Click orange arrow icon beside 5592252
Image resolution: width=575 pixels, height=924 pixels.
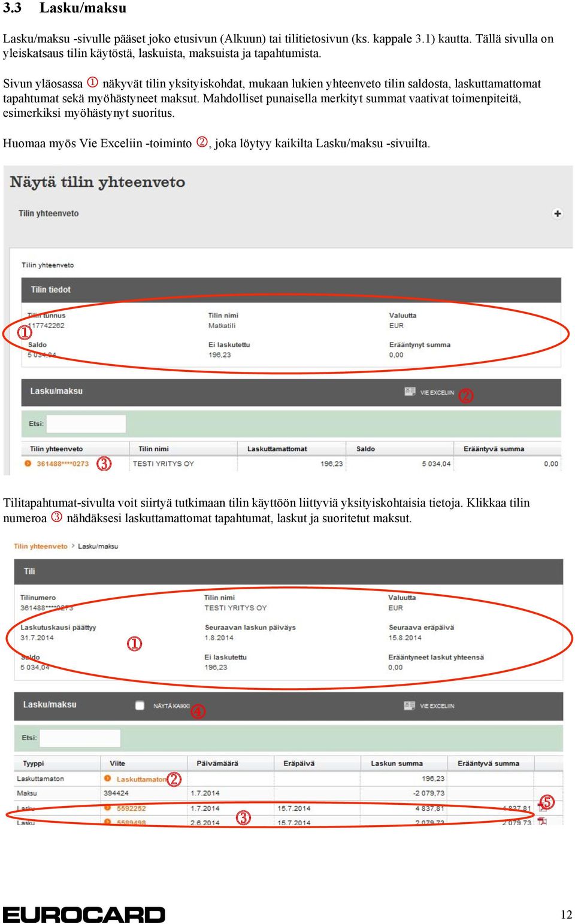(x=107, y=808)
